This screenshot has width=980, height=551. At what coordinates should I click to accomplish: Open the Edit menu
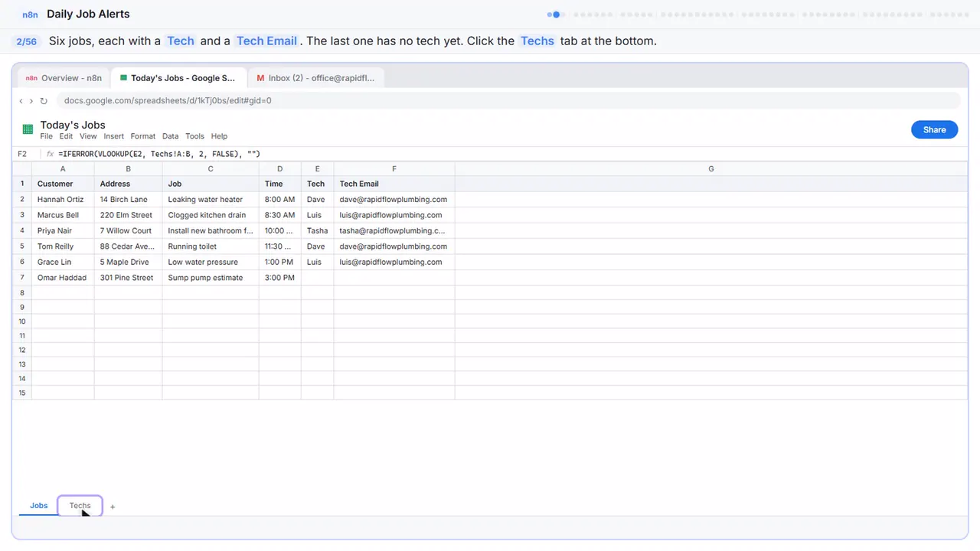[67, 136]
